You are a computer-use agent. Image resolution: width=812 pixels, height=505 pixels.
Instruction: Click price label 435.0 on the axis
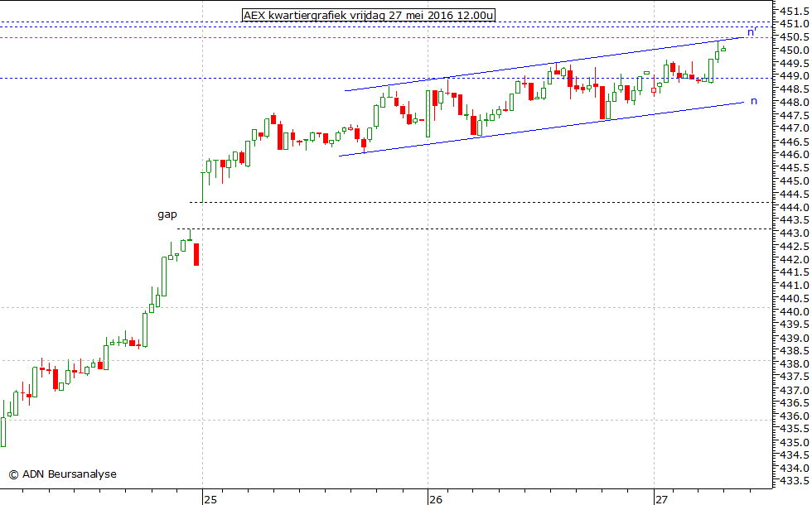795,443
